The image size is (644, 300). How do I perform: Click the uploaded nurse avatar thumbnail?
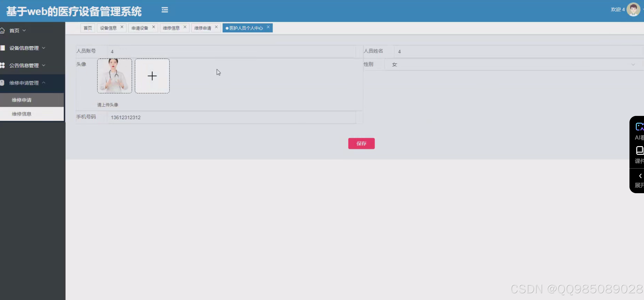[114, 76]
